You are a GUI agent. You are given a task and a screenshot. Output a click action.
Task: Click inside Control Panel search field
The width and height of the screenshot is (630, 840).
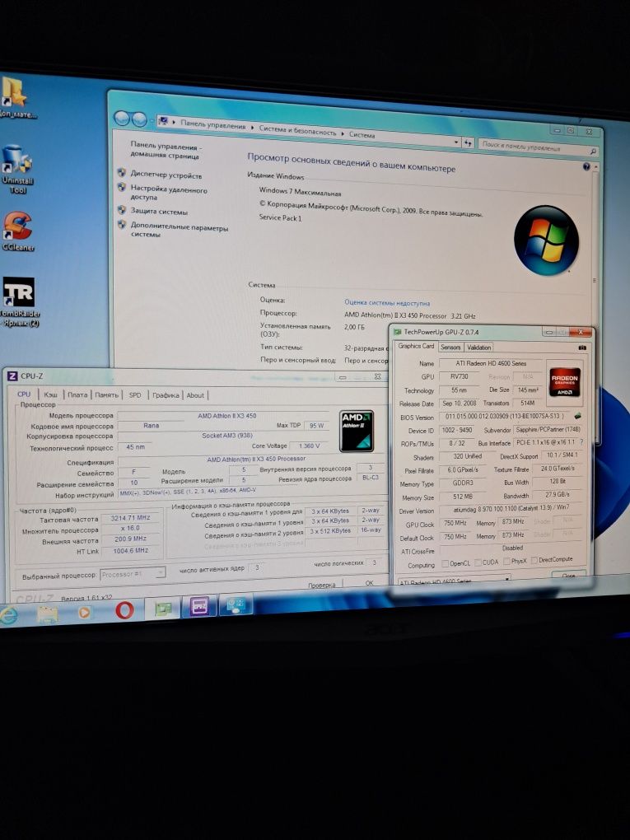coord(534,147)
